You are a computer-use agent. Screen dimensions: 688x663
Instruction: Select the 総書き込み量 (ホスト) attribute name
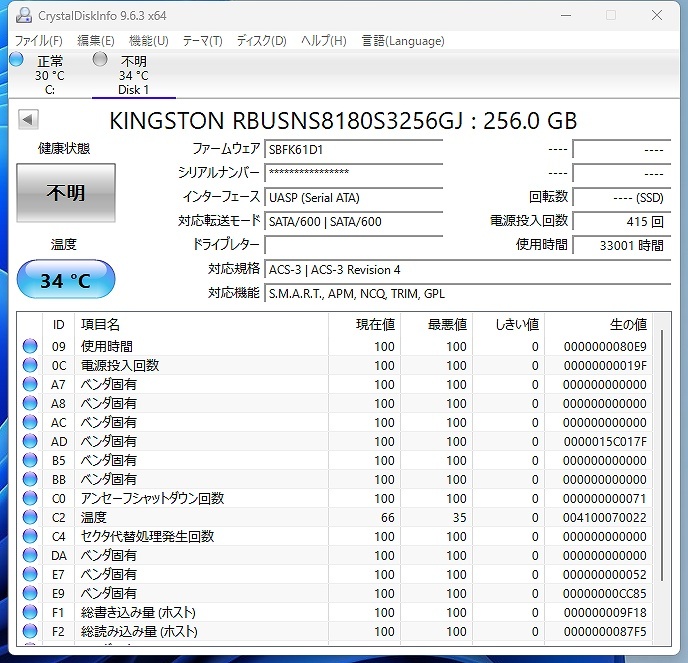(x=138, y=612)
